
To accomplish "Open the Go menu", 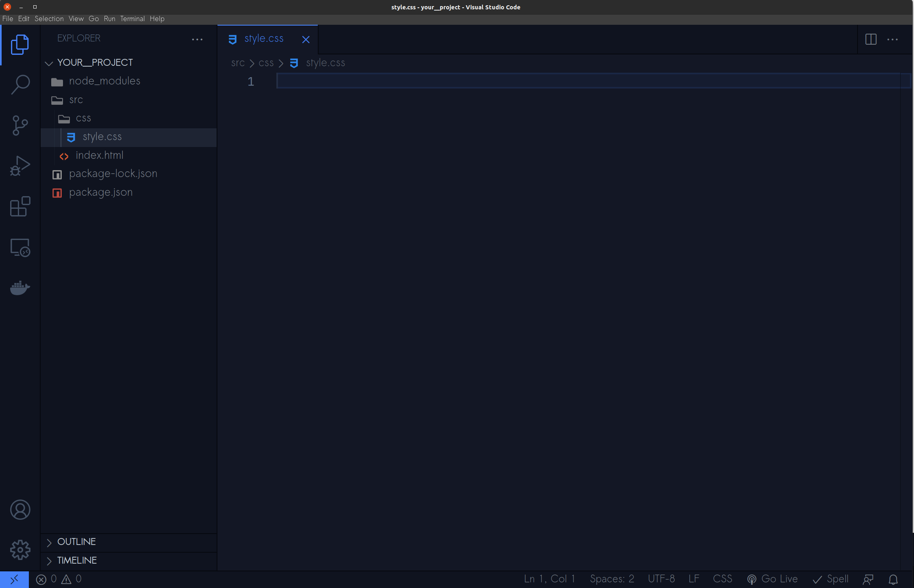I will tap(93, 19).
